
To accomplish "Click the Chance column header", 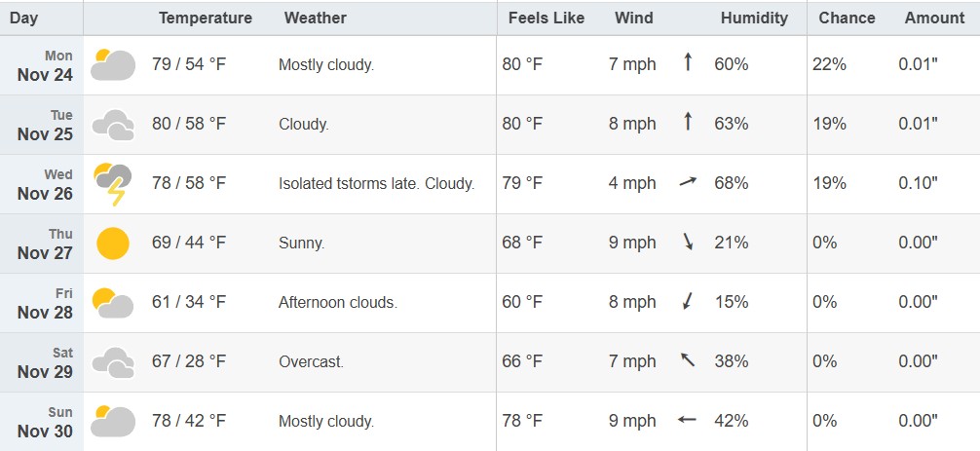I will point(847,19).
